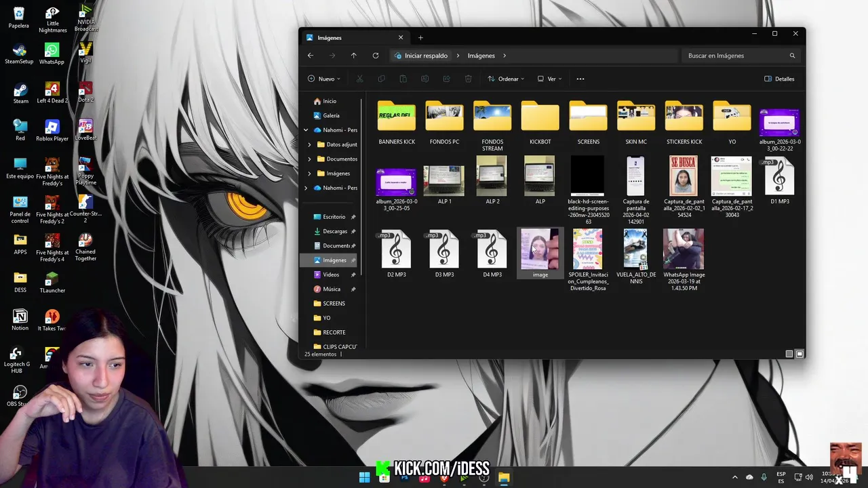
Task: Switch to details list view in status bar
Action: pyautogui.click(x=789, y=354)
